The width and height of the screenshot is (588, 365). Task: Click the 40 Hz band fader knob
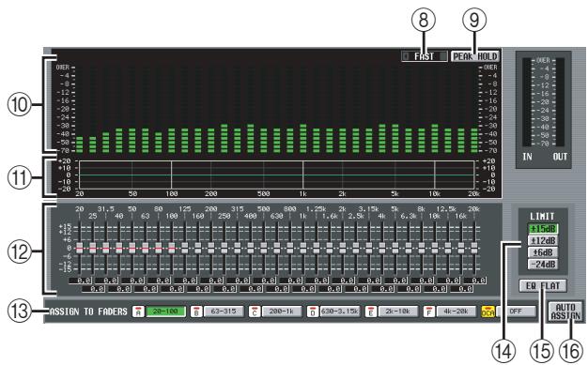click(x=119, y=248)
